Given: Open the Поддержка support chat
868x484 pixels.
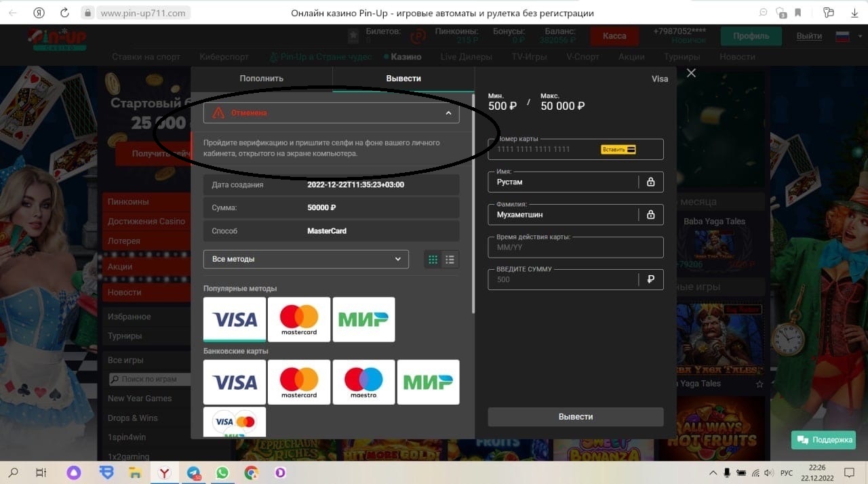Looking at the screenshot, I should tap(823, 440).
